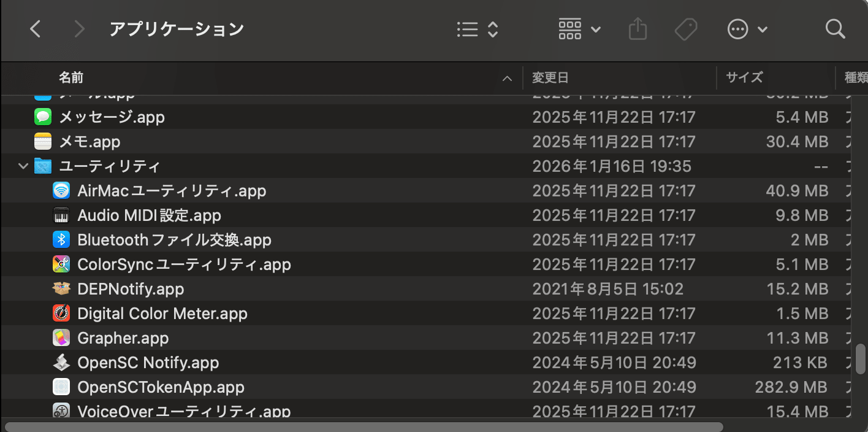Select the DEPNotify box icon
The width and height of the screenshot is (868, 432).
(61, 288)
